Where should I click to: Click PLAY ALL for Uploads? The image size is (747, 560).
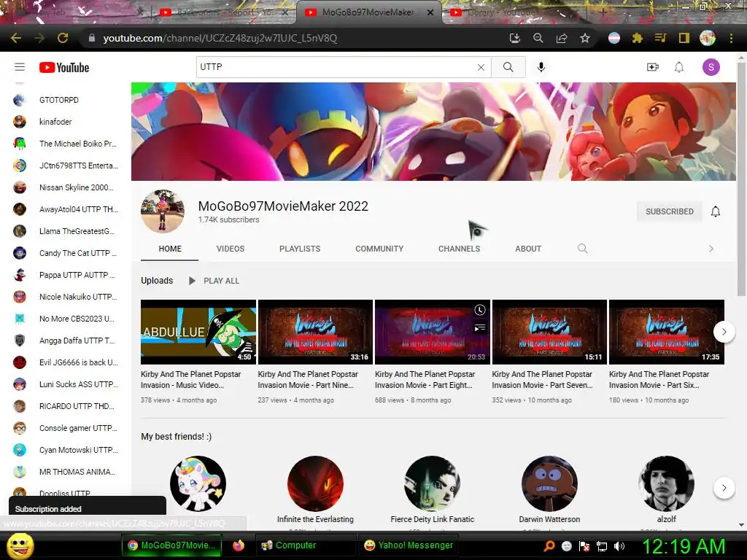pos(214,281)
